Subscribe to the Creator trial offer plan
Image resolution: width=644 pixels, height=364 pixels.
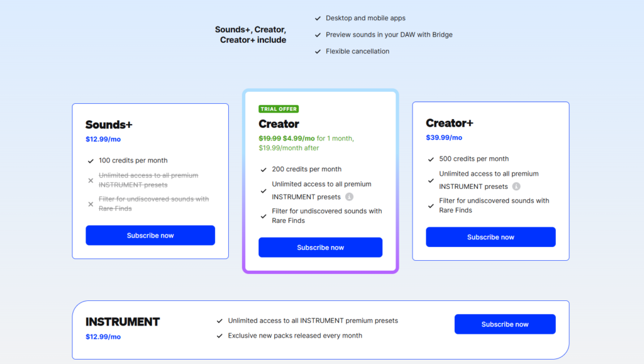pyautogui.click(x=320, y=247)
